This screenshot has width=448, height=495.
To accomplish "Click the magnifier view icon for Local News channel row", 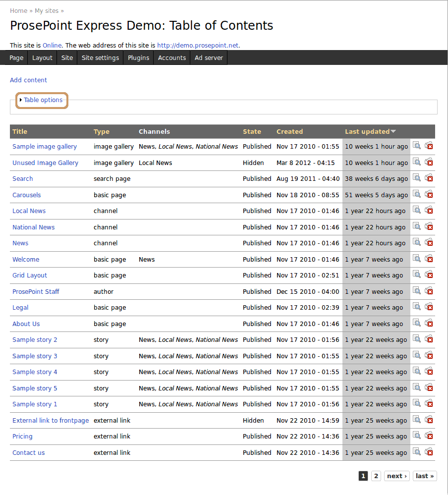I will click(417, 210).
